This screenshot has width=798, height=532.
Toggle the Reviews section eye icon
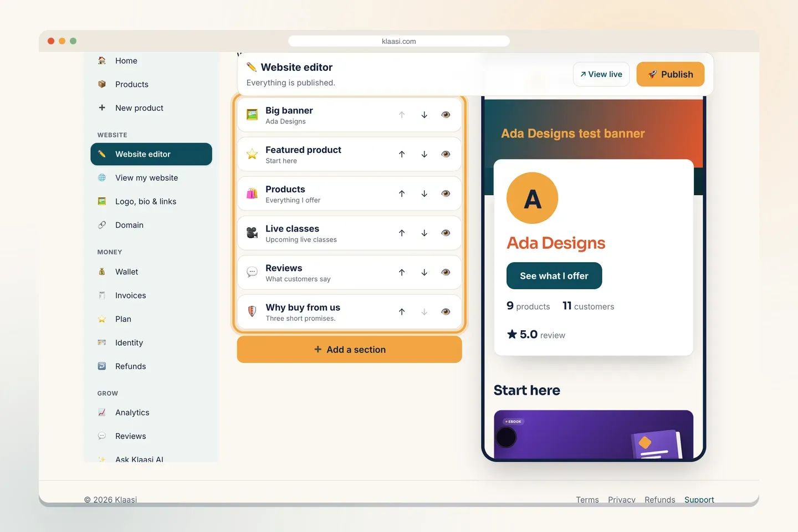pyautogui.click(x=446, y=272)
